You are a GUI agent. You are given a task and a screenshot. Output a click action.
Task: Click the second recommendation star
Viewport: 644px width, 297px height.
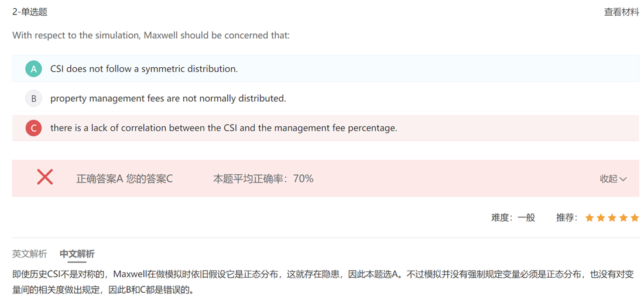(x=601, y=218)
